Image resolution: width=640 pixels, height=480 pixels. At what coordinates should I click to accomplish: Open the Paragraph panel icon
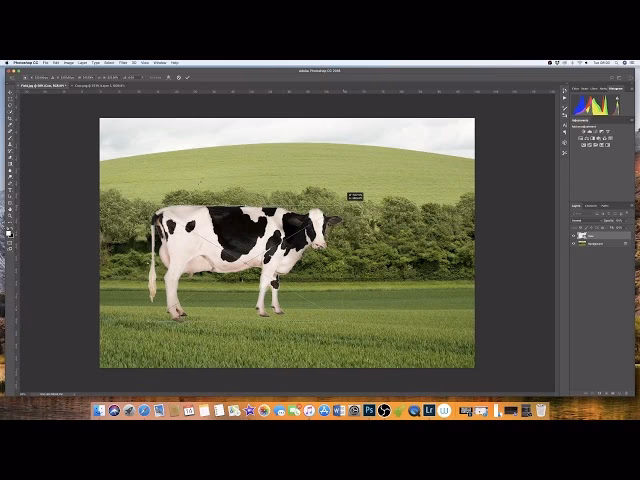pyautogui.click(x=564, y=132)
